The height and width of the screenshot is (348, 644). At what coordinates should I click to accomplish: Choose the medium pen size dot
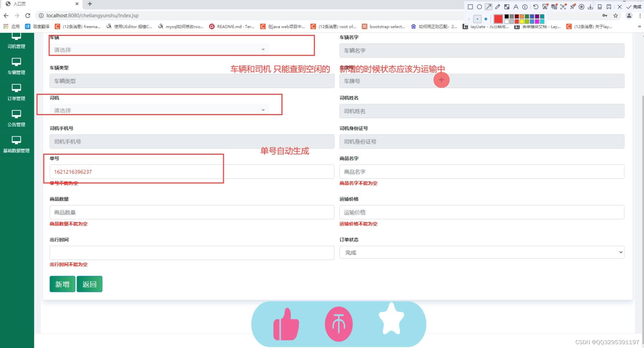coord(477,19)
